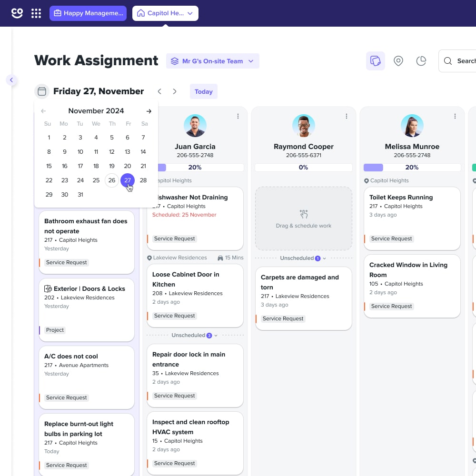Open Toilet Keeps Running card
476x476 pixels.
tap(412, 218)
